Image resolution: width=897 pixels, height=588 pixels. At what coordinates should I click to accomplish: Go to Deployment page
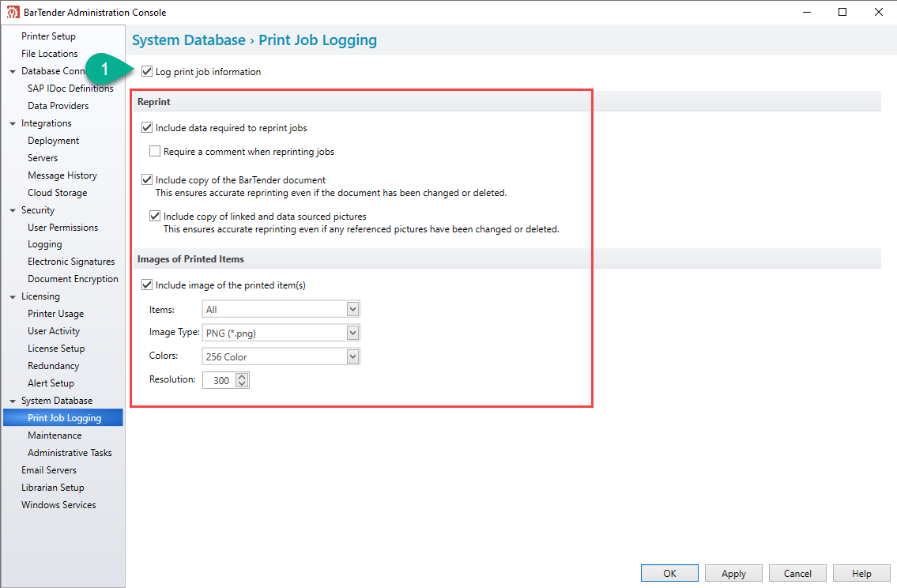[x=53, y=141]
